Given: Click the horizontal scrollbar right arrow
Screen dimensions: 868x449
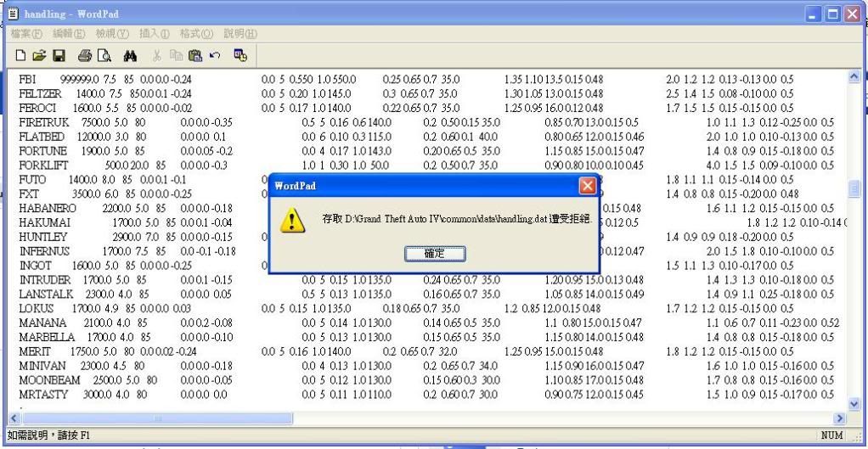Looking at the screenshot, I should coord(841,418).
